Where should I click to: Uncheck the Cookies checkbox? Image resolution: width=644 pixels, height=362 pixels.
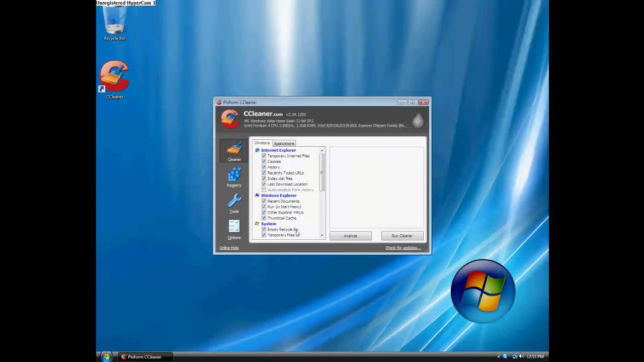click(264, 161)
